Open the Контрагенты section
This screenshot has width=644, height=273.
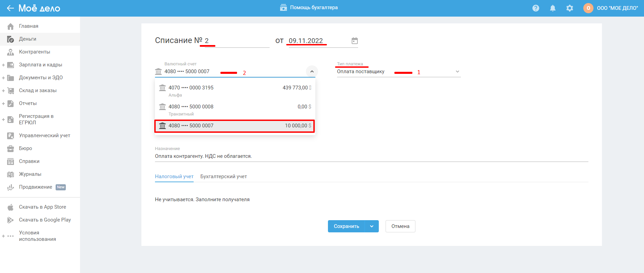34,52
